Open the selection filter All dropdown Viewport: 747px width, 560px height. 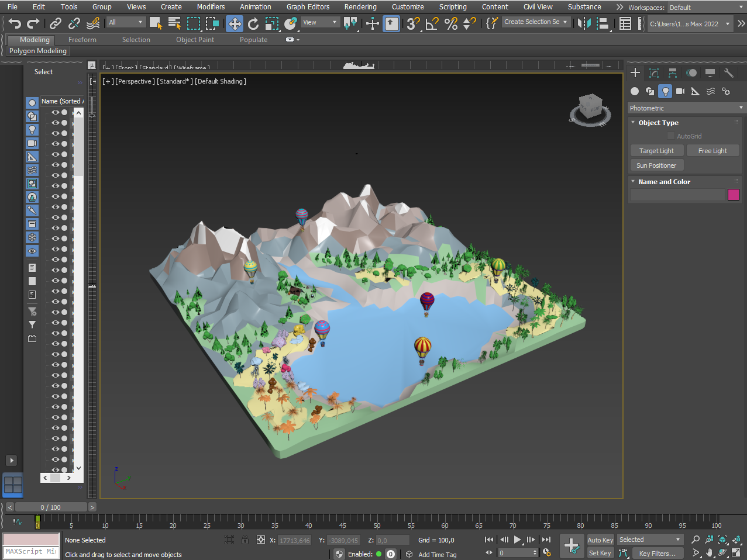tap(126, 22)
